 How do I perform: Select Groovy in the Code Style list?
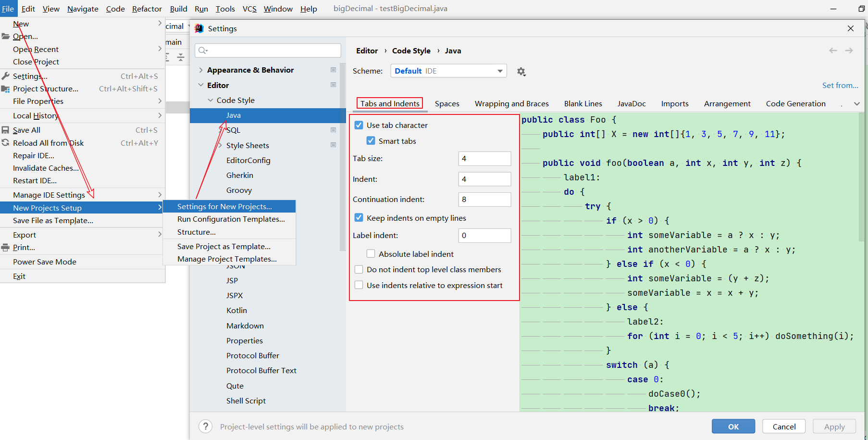click(x=239, y=190)
